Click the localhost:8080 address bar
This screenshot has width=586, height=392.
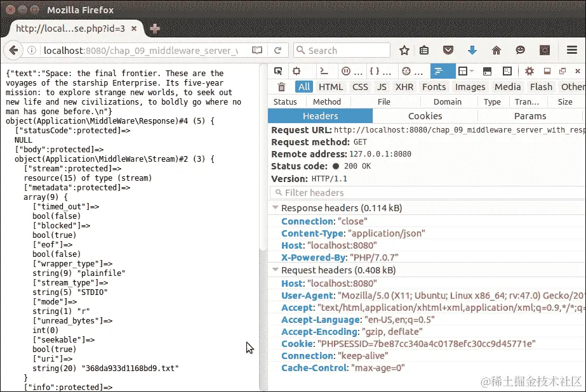click(x=142, y=50)
